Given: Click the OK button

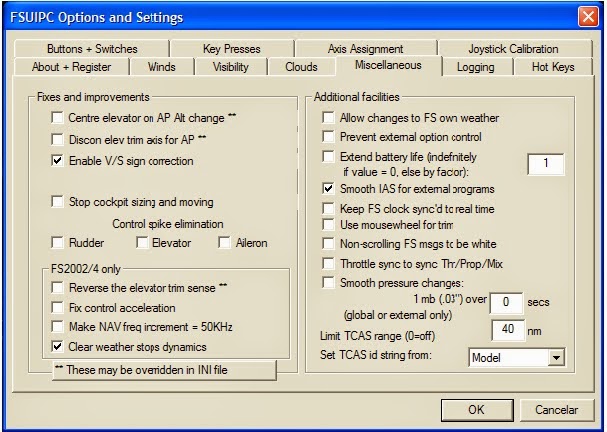Looking at the screenshot, I should click(477, 410).
